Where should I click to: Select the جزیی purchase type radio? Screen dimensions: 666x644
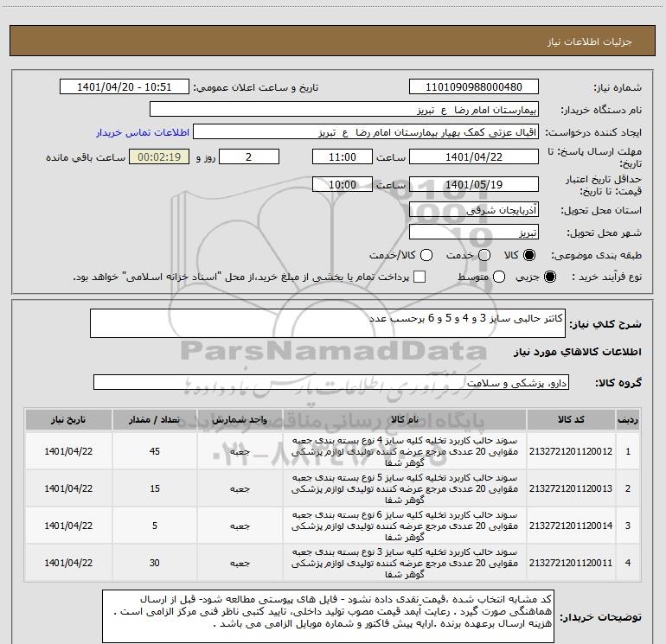pos(549,277)
